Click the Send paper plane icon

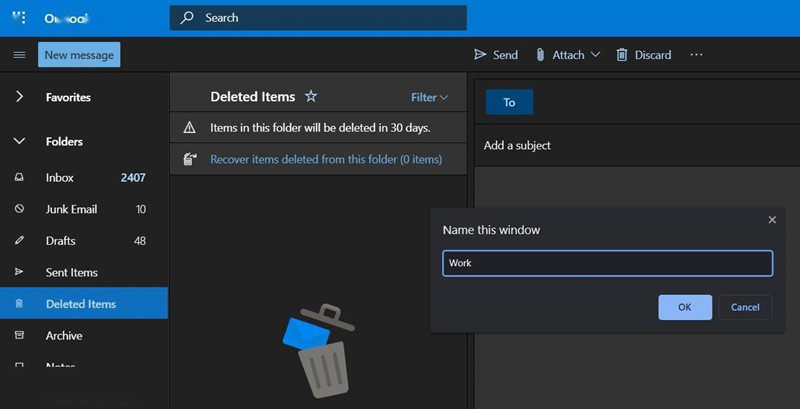[x=480, y=55]
